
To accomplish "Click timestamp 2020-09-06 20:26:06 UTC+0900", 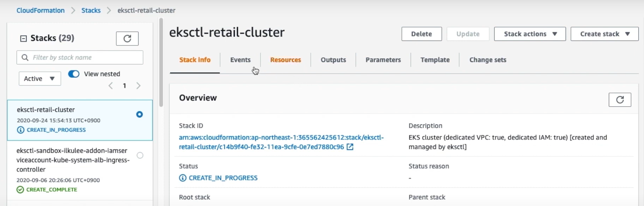I will tap(58, 180).
